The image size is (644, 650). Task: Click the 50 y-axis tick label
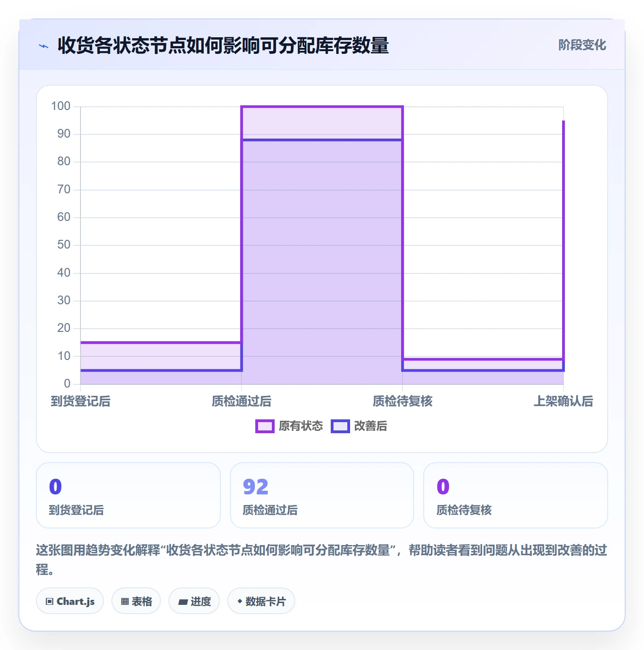[x=64, y=245]
